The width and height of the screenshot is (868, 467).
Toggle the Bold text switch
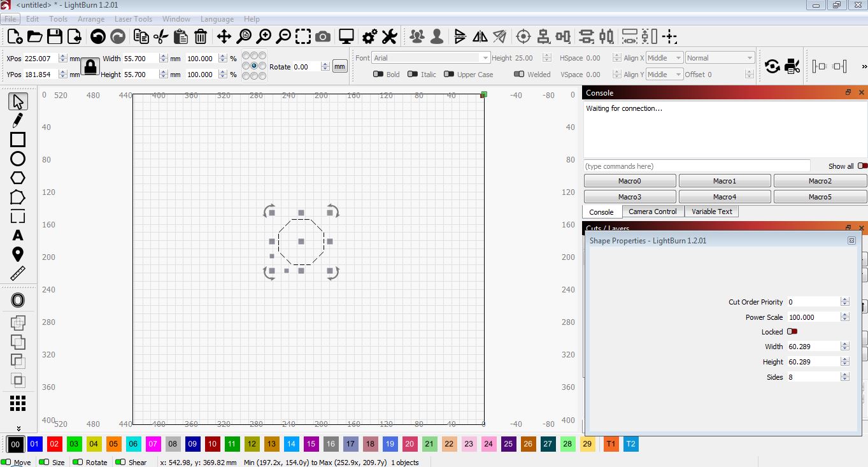click(x=378, y=75)
